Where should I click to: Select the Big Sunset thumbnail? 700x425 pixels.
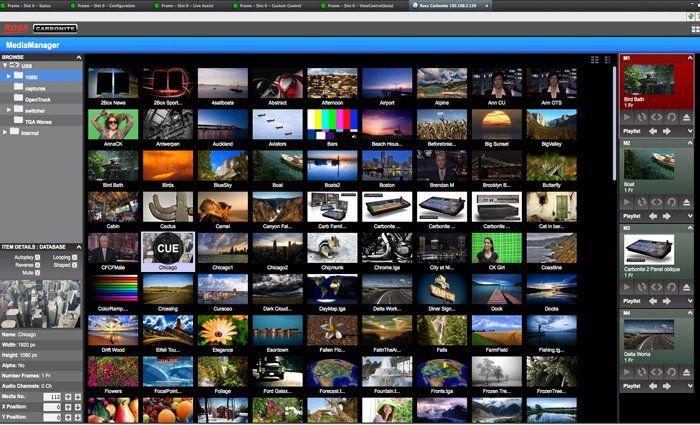[496, 128]
